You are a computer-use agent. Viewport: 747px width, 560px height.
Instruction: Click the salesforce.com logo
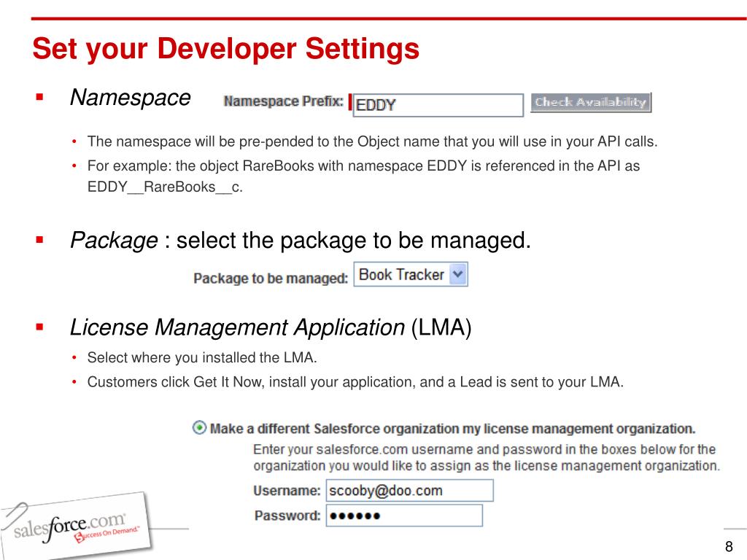(76, 526)
